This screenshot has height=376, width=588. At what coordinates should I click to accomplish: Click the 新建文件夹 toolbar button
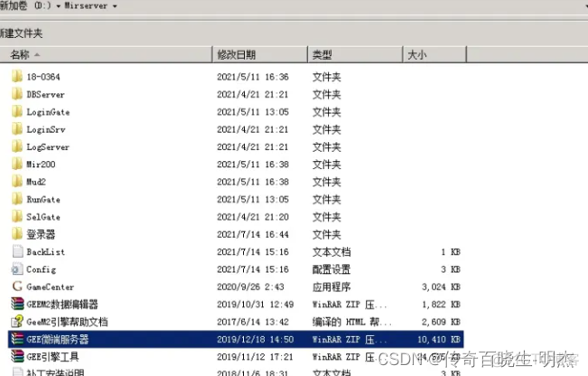22,33
